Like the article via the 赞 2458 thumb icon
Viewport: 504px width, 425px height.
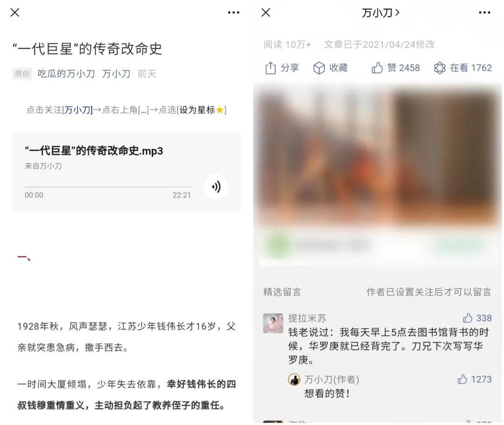(377, 68)
